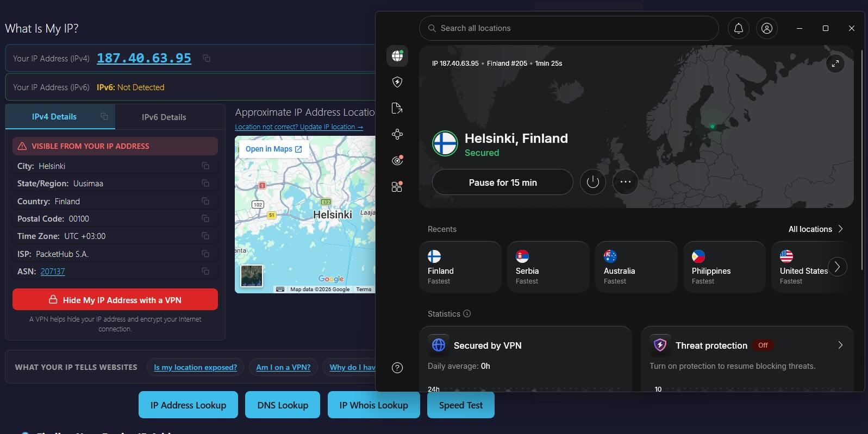Open All locations list
The width and height of the screenshot is (868, 434).
tap(816, 229)
